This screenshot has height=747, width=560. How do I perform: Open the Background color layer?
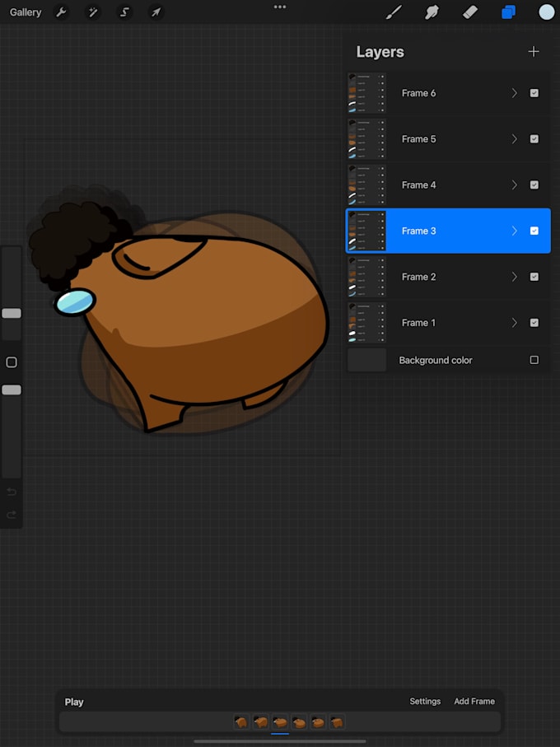(x=448, y=360)
